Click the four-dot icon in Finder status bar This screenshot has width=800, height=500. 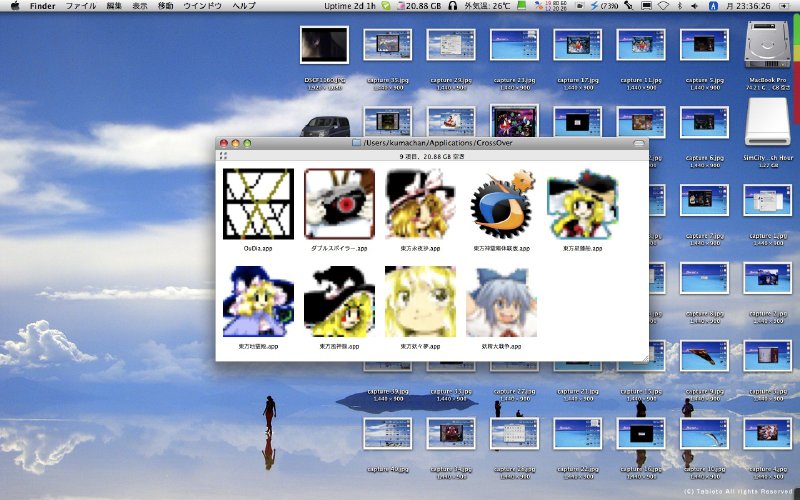[223, 156]
